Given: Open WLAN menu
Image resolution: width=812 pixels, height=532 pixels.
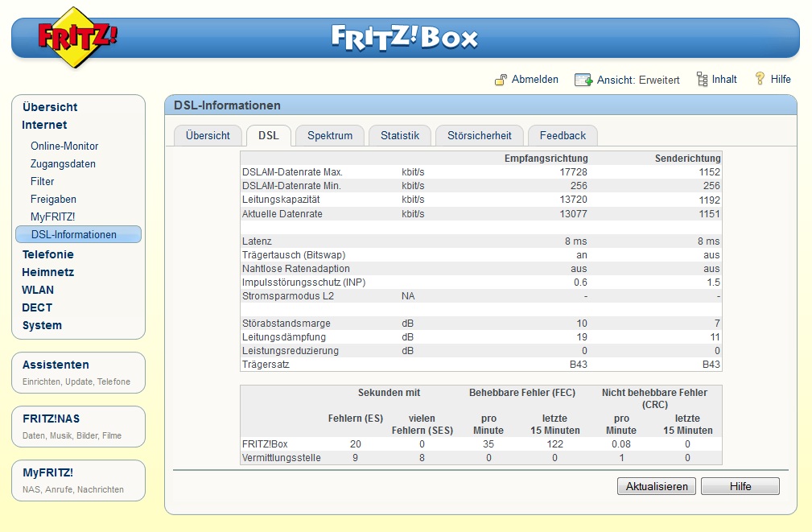Looking at the screenshot, I should coord(38,290).
